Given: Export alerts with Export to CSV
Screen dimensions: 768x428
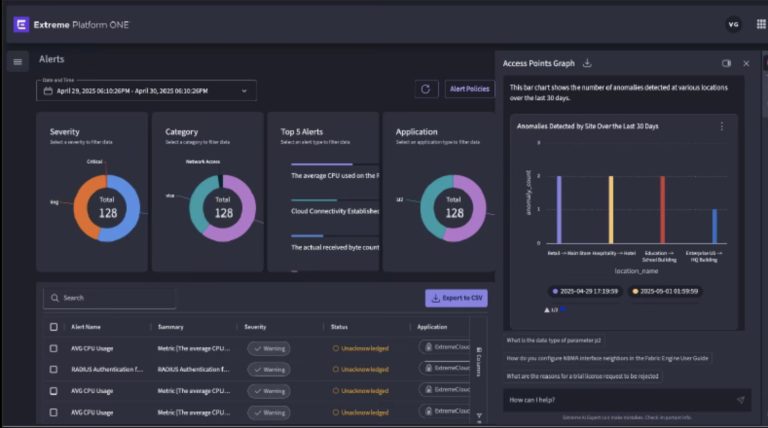Looking at the screenshot, I should click(456, 298).
